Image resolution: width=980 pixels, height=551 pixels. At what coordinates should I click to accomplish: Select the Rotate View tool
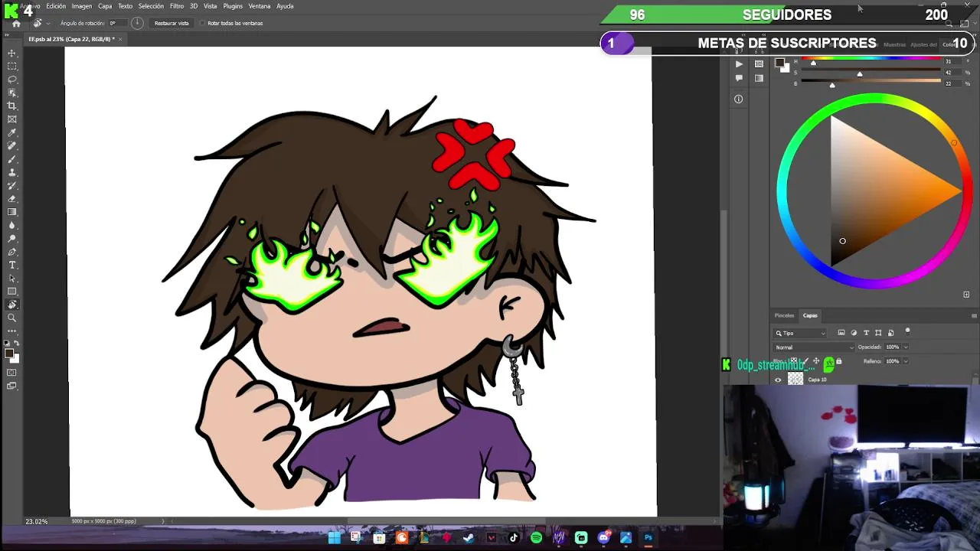pyautogui.click(x=12, y=305)
